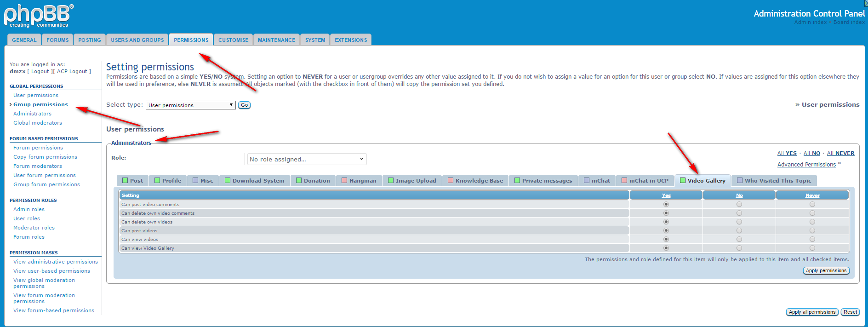Click the icon on Who Visited This Topic tab
868x327 pixels.
(x=740, y=181)
